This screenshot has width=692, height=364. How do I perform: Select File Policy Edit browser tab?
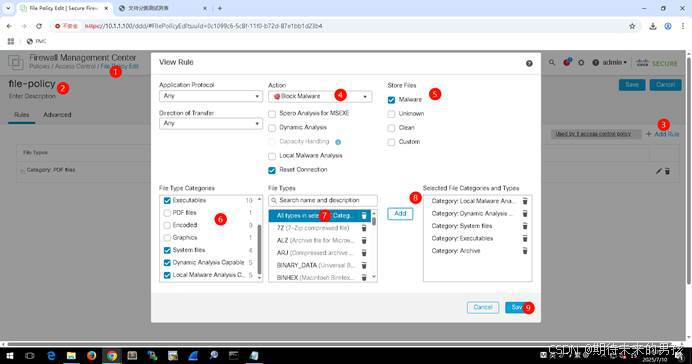tap(63, 8)
